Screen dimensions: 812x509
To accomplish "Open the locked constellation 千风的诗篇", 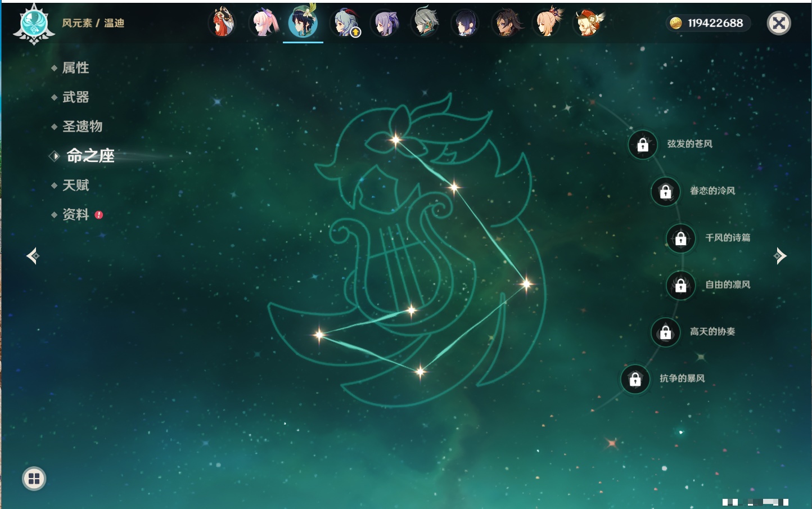I will (x=681, y=238).
